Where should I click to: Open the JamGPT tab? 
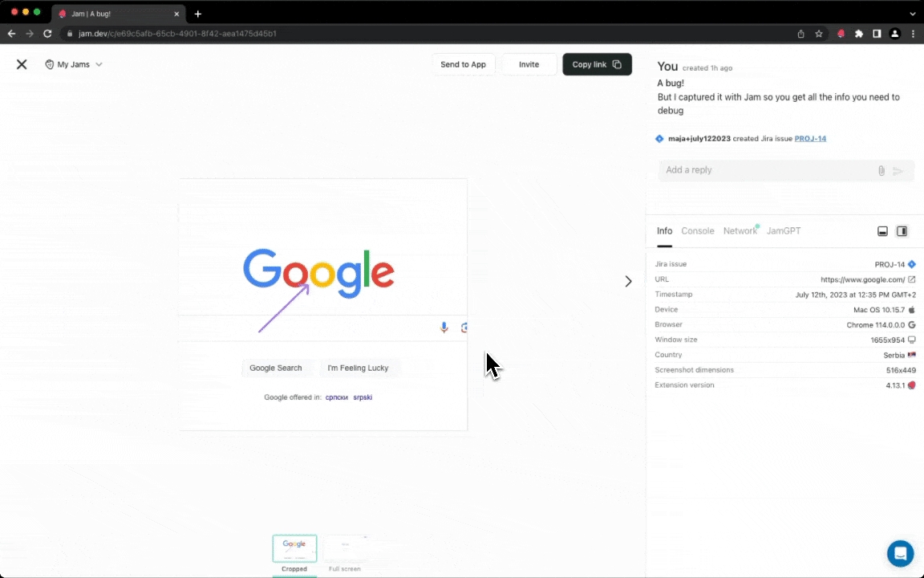click(783, 231)
